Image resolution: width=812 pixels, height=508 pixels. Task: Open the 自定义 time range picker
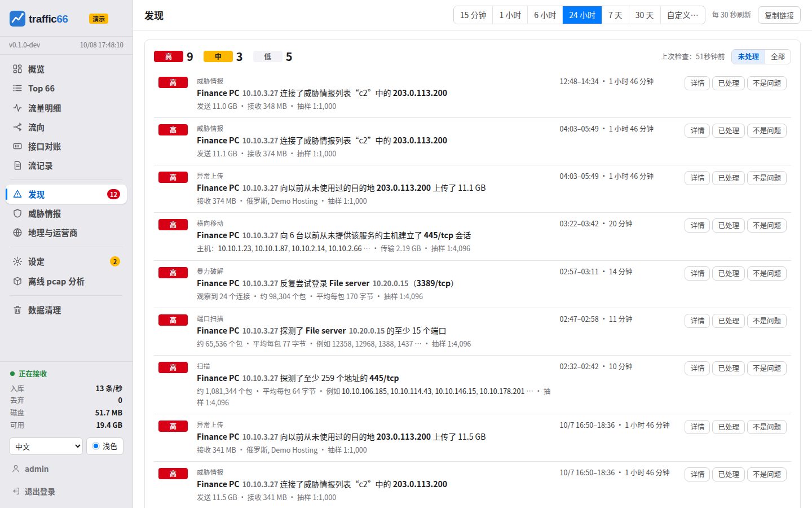pyautogui.click(x=682, y=15)
